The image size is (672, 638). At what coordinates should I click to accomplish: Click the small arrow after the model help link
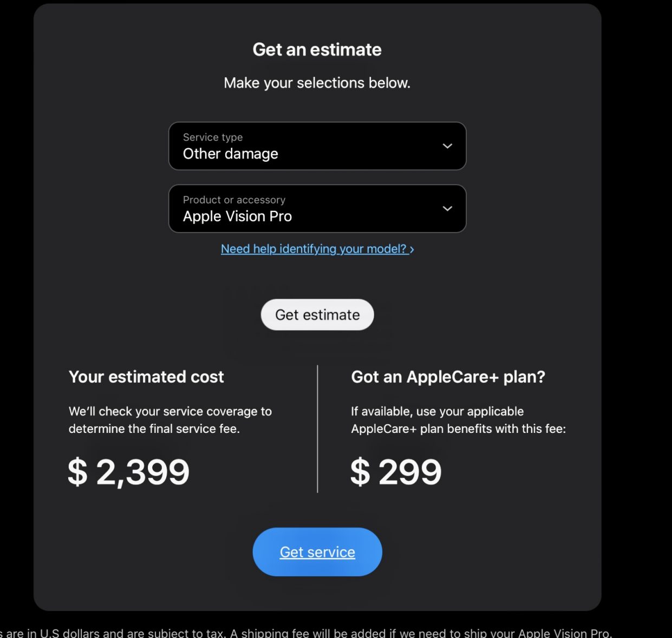pyautogui.click(x=412, y=249)
